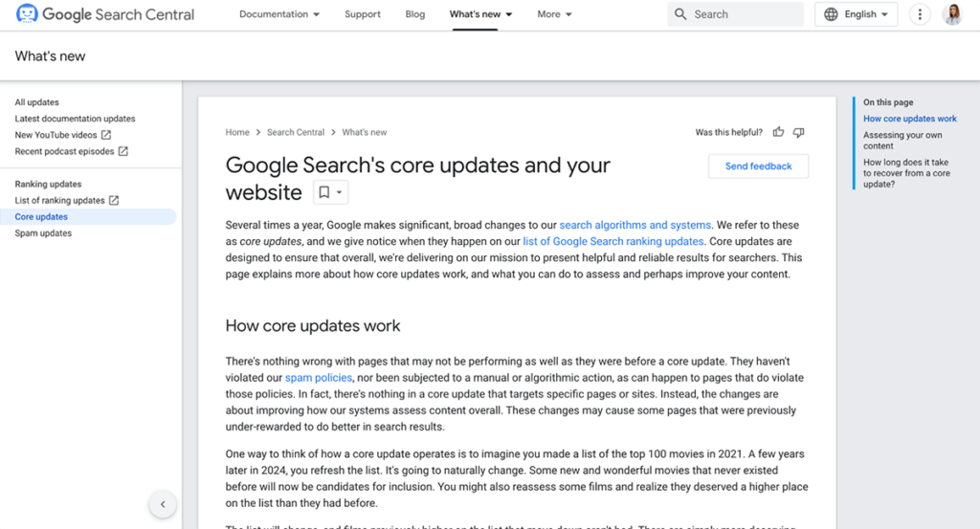Click the thumbs down icon
This screenshot has width=980, height=529.
coord(799,132)
